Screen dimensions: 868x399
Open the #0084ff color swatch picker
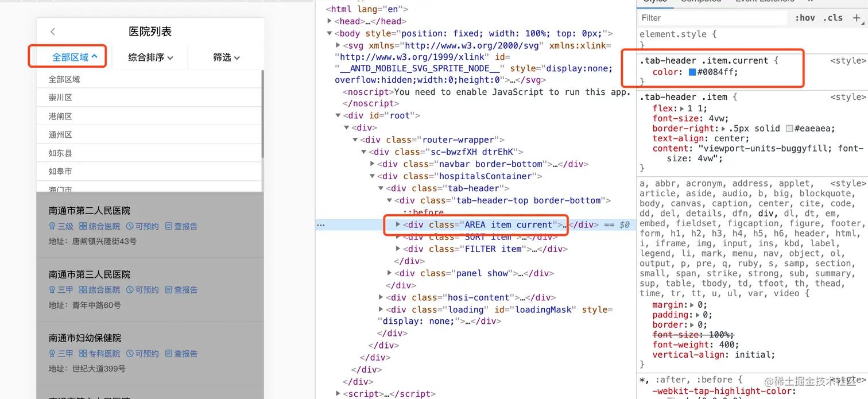tap(692, 72)
